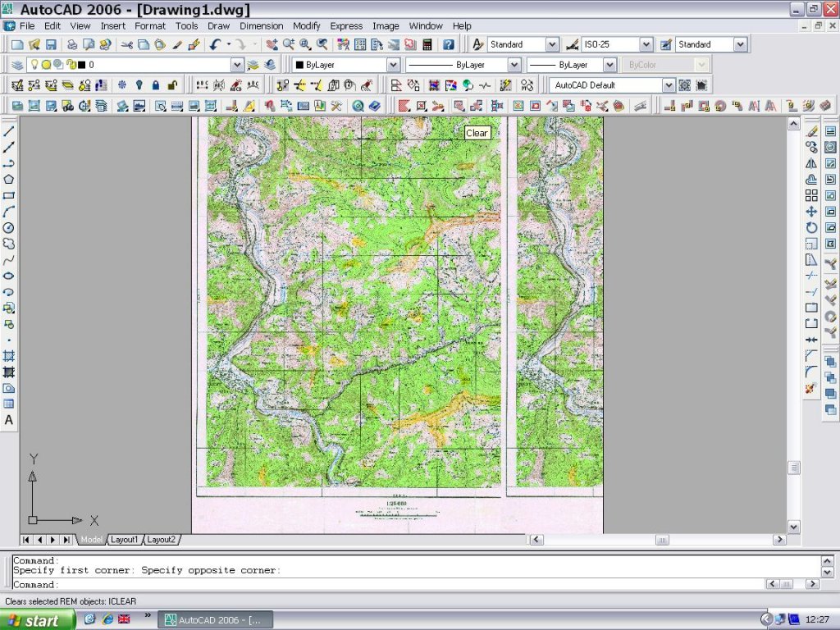840x630 pixels.
Task: Select the Line draw tool
Action: coord(9,131)
